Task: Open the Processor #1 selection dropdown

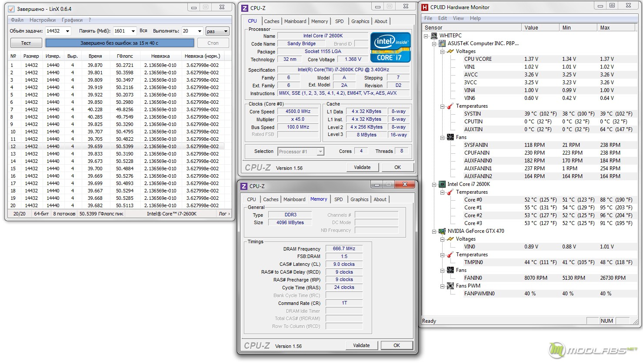Action: [320, 152]
